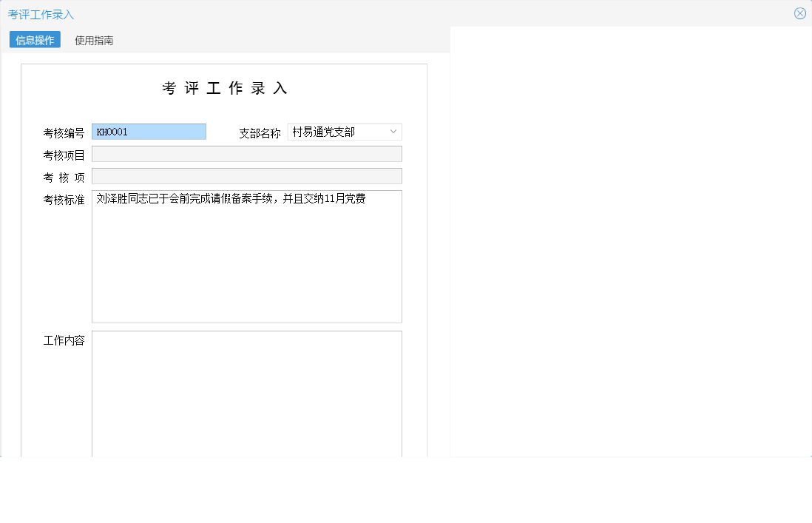Click the dialog title 考评工作录入
812x523 pixels.
(41, 13)
